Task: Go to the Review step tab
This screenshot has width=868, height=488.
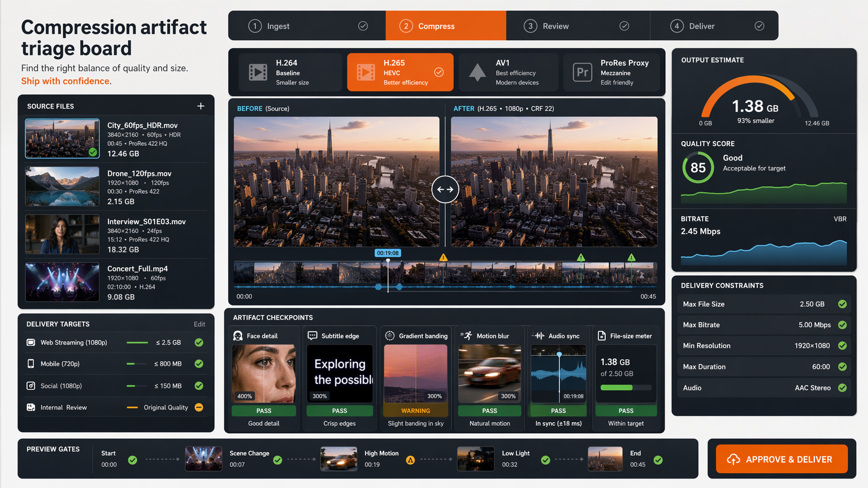Action: coord(578,25)
